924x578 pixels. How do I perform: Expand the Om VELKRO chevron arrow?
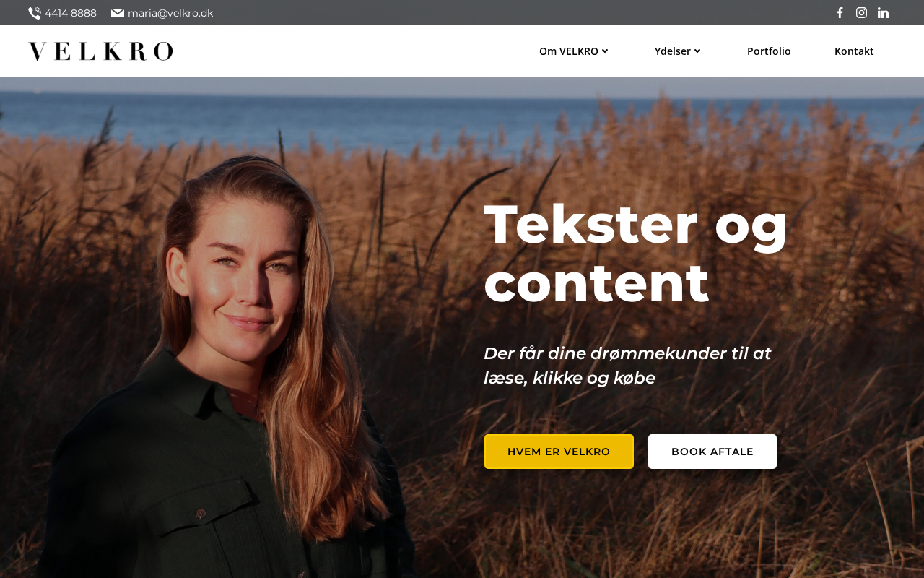(x=605, y=51)
